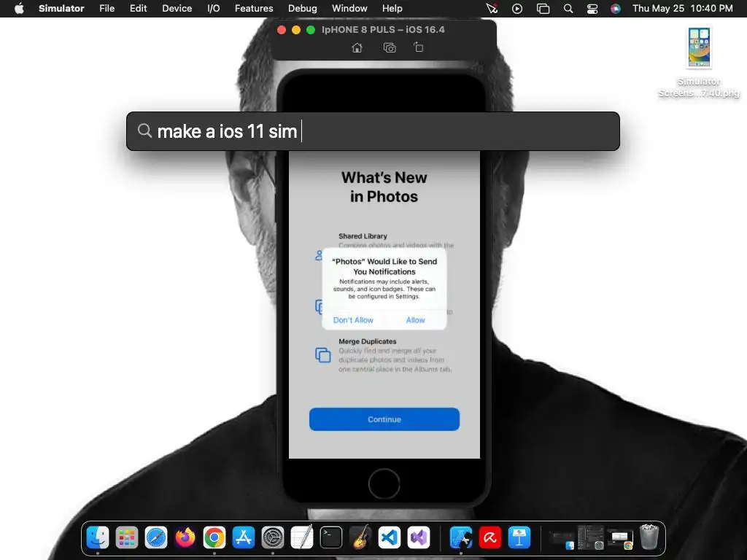Open Visual Studio Code from the Dock
This screenshot has height=560, width=747.
pyautogui.click(x=390, y=537)
